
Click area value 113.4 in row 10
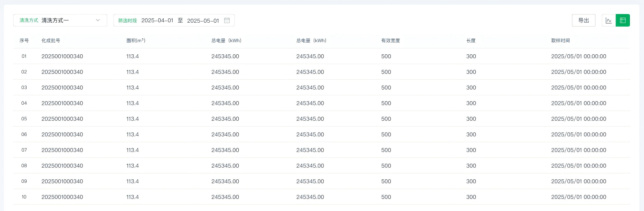point(133,197)
